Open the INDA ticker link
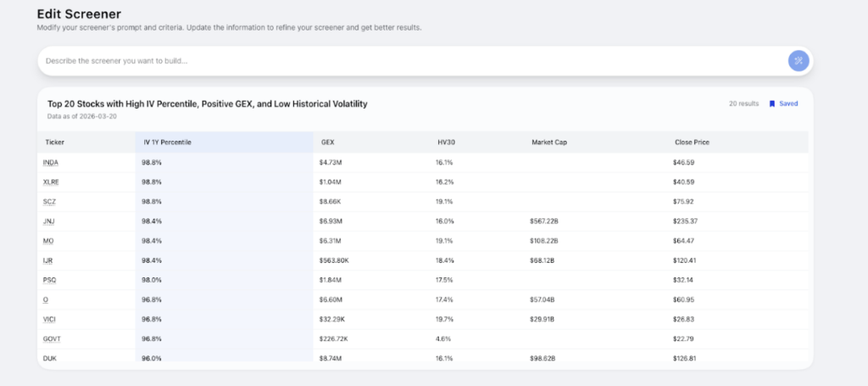The height and width of the screenshot is (386, 868). (50, 163)
